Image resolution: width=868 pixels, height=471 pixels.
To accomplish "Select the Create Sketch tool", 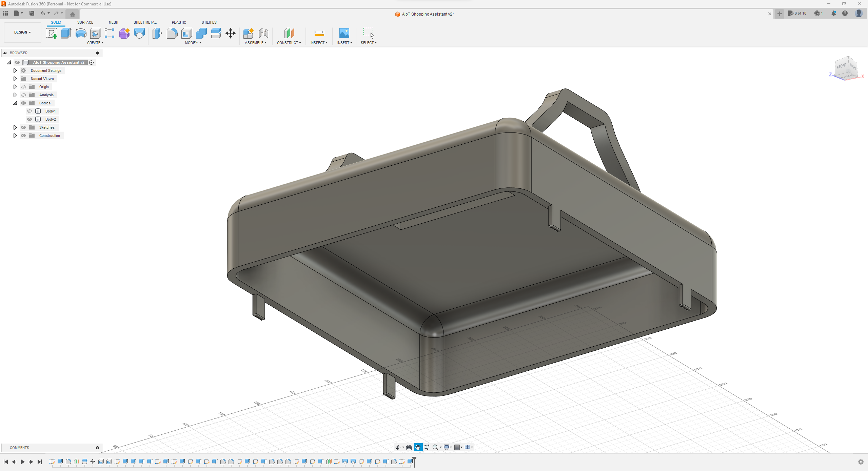I will pyautogui.click(x=52, y=33).
